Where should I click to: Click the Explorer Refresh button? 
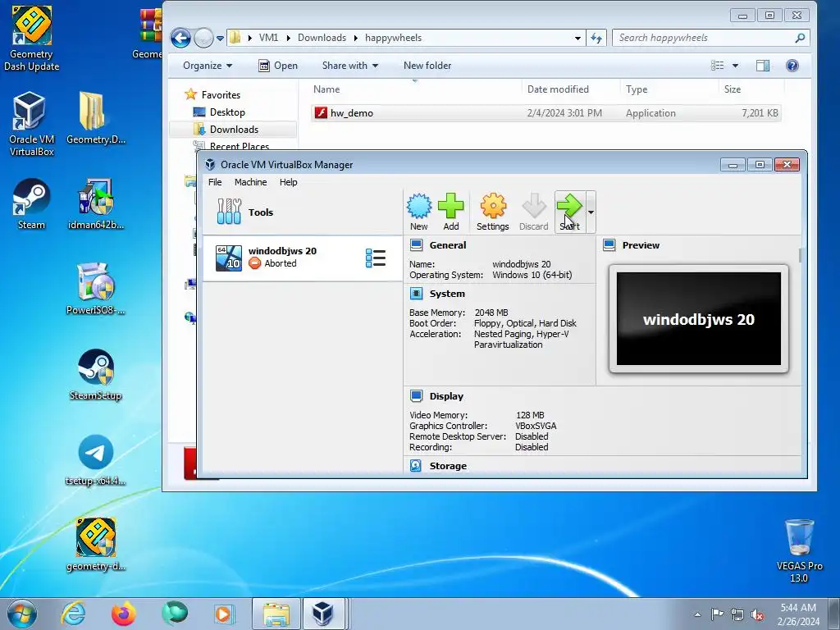click(x=596, y=38)
